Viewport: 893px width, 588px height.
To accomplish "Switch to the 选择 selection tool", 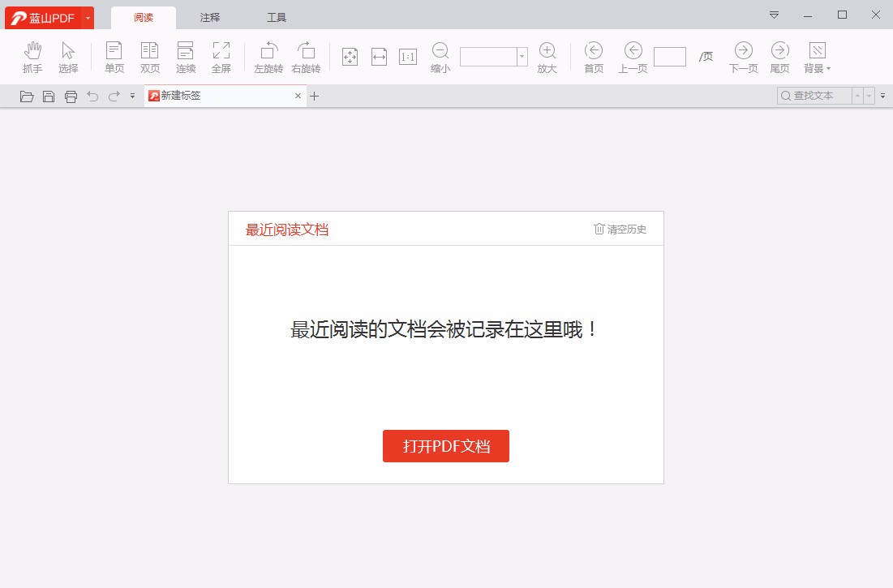I will click(68, 56).
